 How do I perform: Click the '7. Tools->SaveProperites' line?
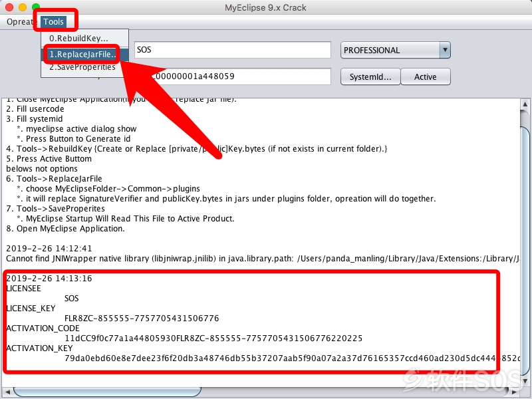pyautogui.click(x=56, y=209)
